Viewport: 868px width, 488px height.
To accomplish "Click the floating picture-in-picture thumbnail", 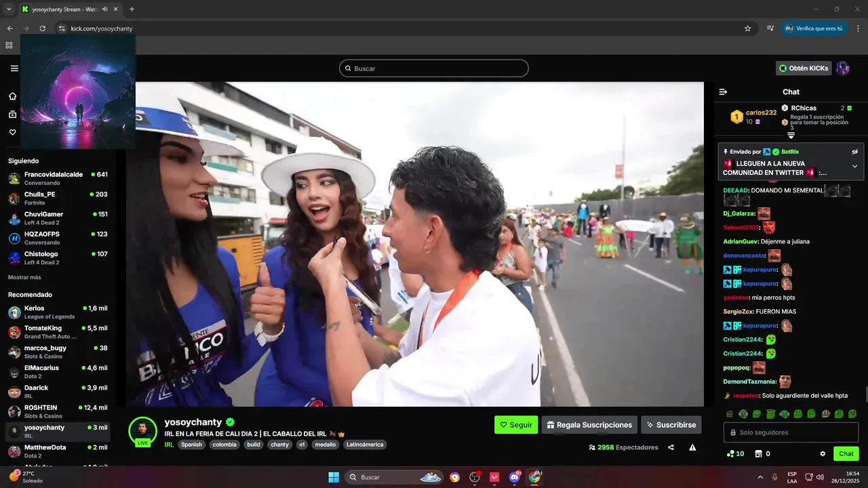I will click(78, 92).
